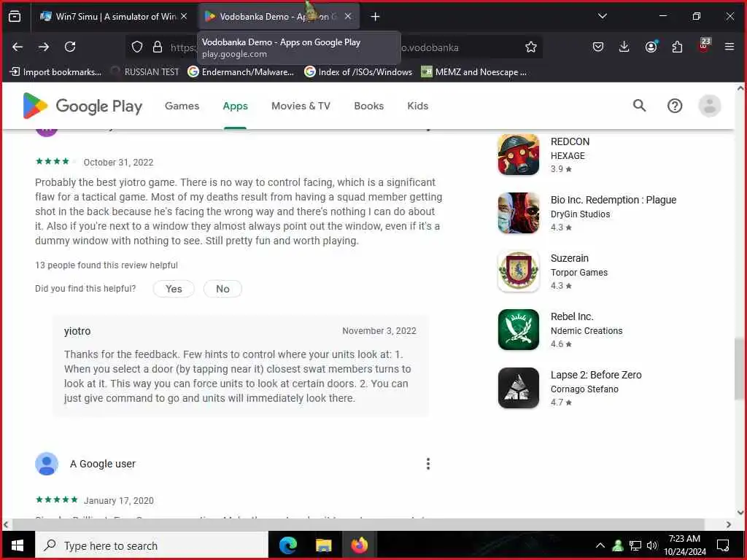Open the Extensions puzzle icon
This screenshot has width=747, height=560.
coord(677,47)
